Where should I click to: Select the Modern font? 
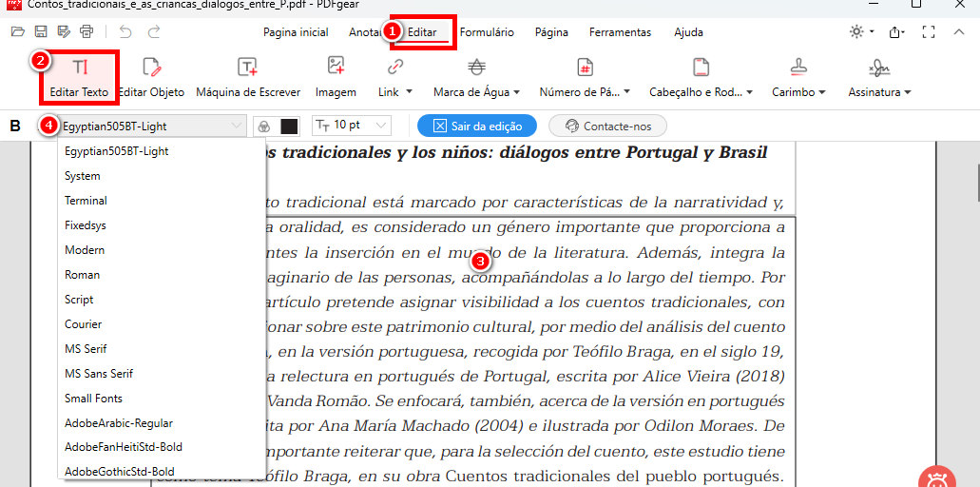coord(162,250)
